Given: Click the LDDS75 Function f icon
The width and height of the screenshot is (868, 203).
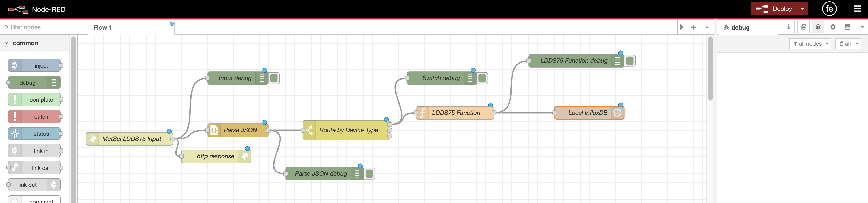Looking at the screenshot, I should (x=422, y=113).
